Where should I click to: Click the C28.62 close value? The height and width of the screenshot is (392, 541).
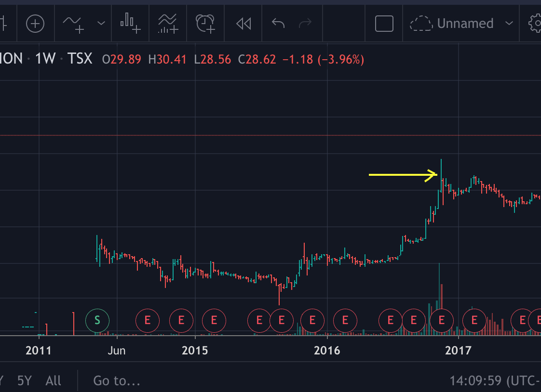tap(257, 59)
